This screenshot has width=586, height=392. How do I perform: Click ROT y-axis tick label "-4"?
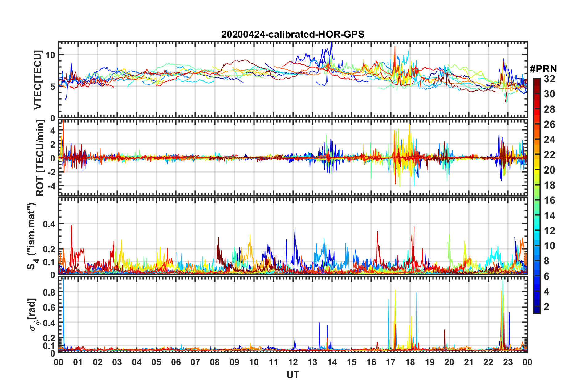51,186
